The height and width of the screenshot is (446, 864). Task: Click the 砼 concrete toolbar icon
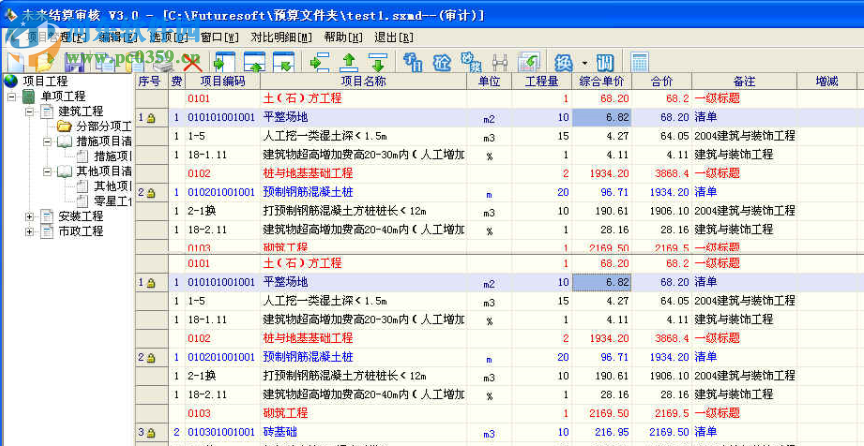442,62
